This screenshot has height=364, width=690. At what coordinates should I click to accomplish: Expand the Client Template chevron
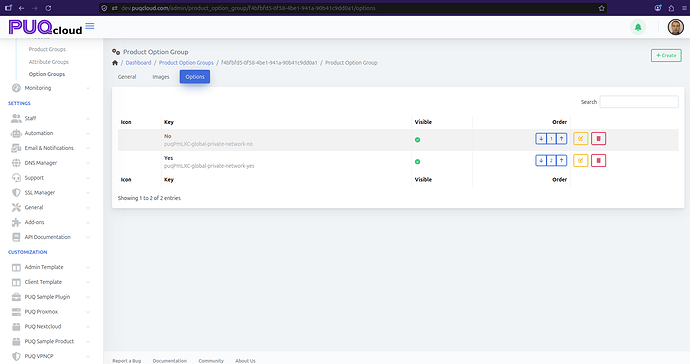point(88,282)
